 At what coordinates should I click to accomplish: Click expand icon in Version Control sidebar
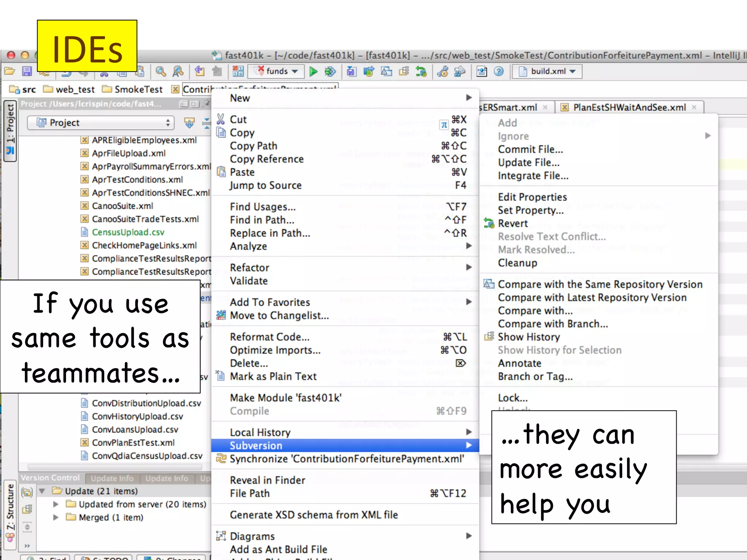tap(27, 527)
